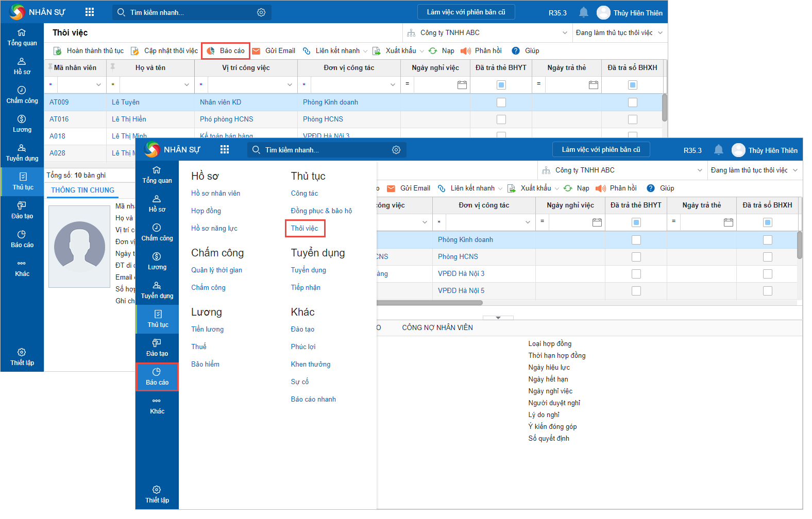Expand the Mã nhân viên filter dropdown
This screenshot has height=519, width=812.
click(98, 85)
